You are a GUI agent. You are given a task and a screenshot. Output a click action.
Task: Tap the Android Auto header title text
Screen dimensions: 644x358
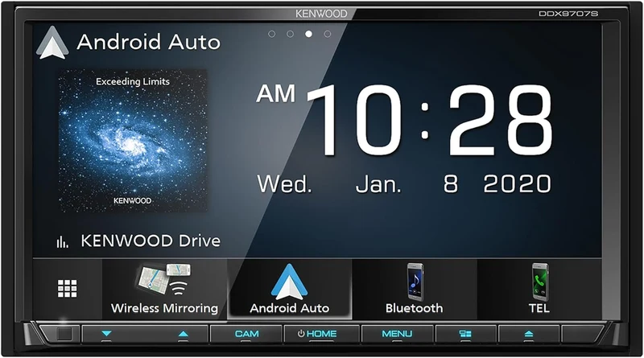[x=148, y=43]
